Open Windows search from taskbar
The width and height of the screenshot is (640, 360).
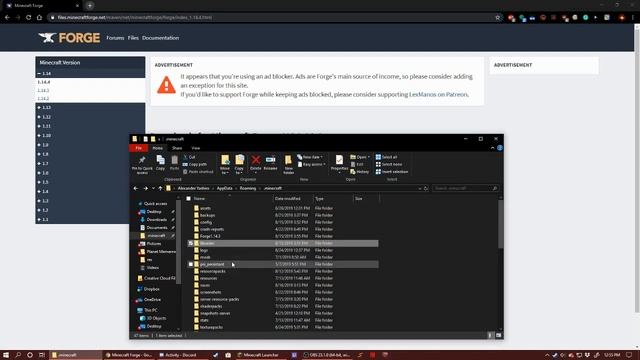pos(18,355)
